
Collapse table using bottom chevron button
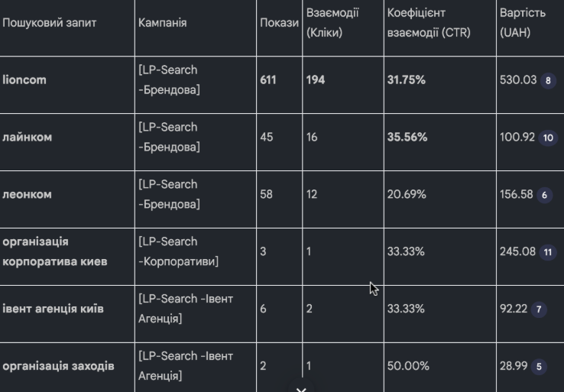coord(301,387)
